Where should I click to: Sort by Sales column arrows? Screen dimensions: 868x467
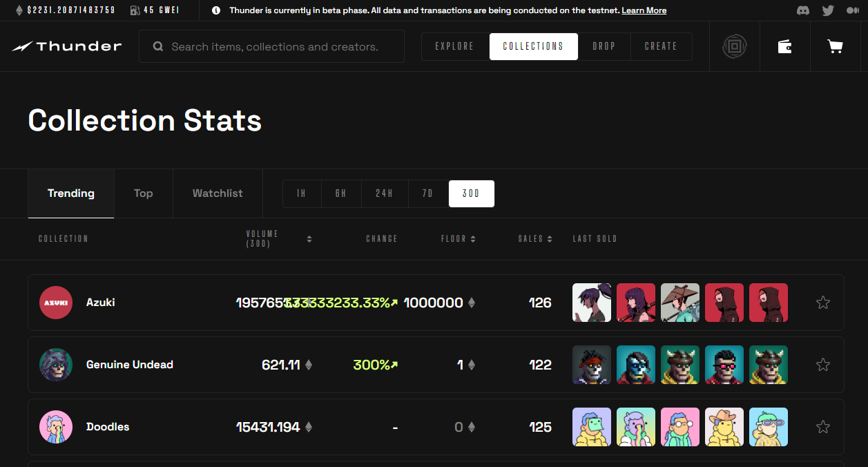[x=550, y=239]
